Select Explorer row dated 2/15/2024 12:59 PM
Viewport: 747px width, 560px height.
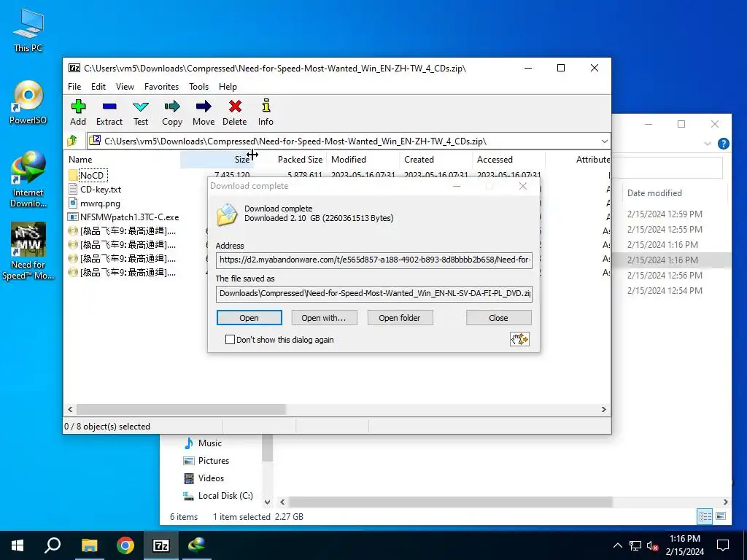[665, 214]
